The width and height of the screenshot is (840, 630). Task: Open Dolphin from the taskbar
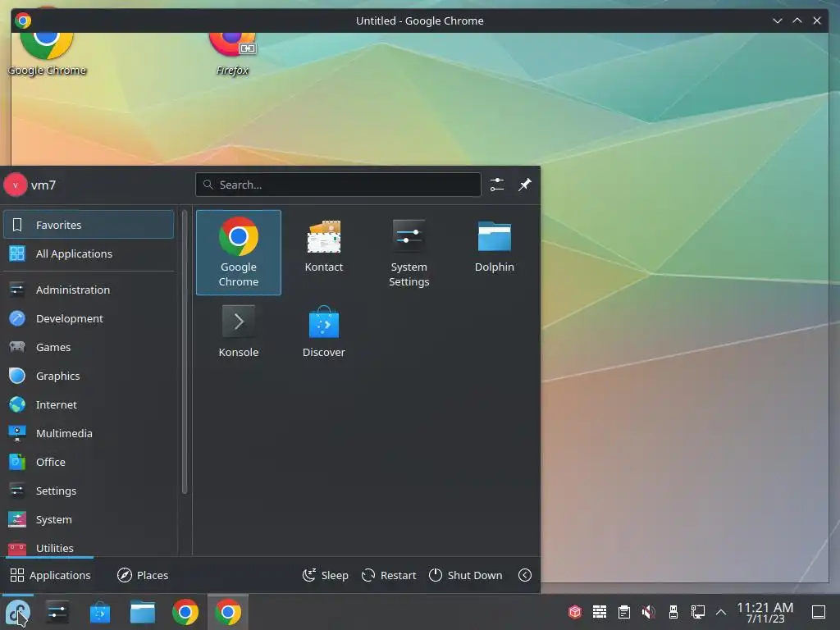[143, 612]
